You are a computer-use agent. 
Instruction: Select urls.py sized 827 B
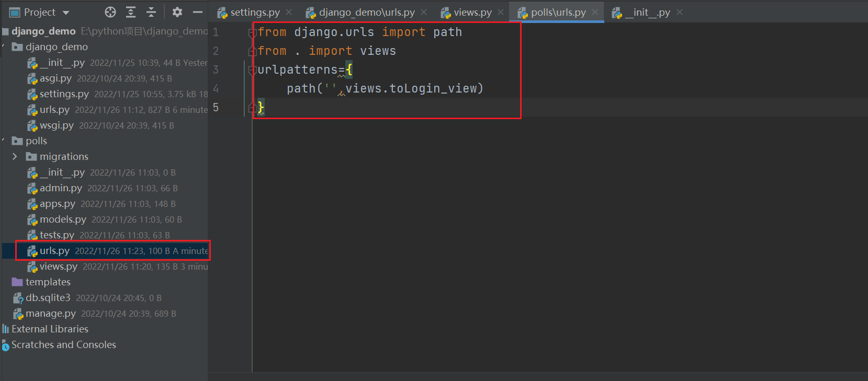click(x=54, y=110)
